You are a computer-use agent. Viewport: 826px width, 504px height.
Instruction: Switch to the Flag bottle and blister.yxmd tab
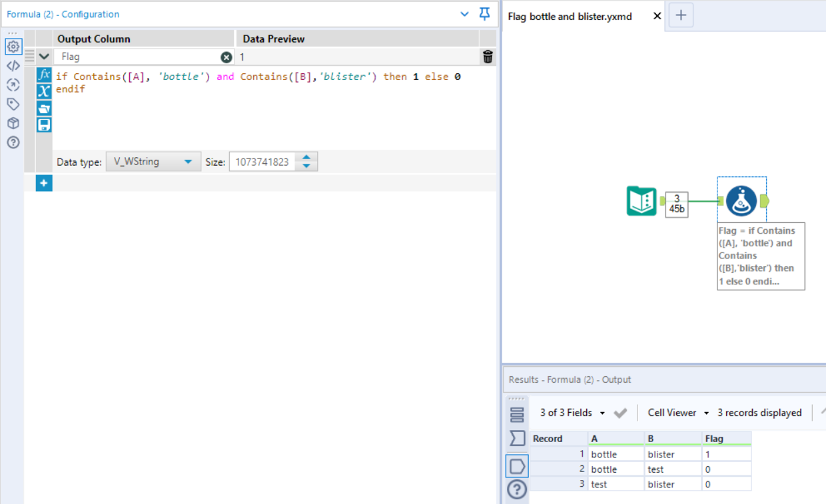[x=570, y=16]
